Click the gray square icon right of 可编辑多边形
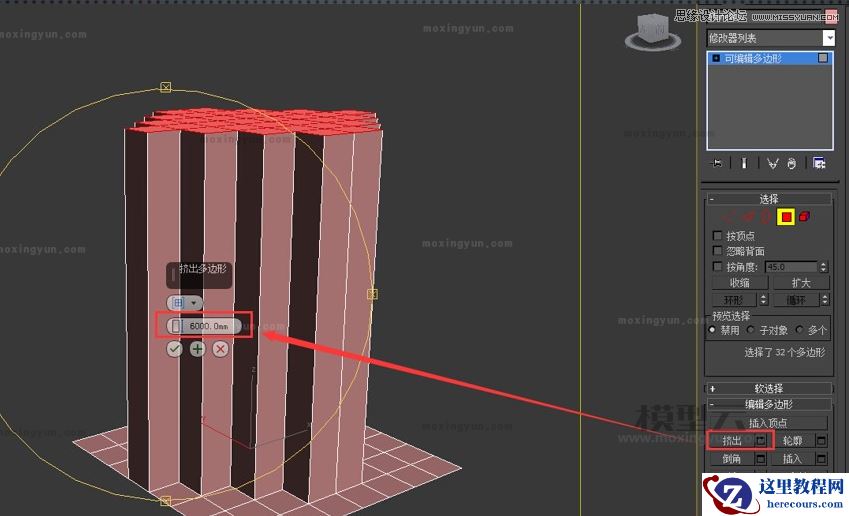This screenshot has height=516, width=849. (x=823, y=58)
